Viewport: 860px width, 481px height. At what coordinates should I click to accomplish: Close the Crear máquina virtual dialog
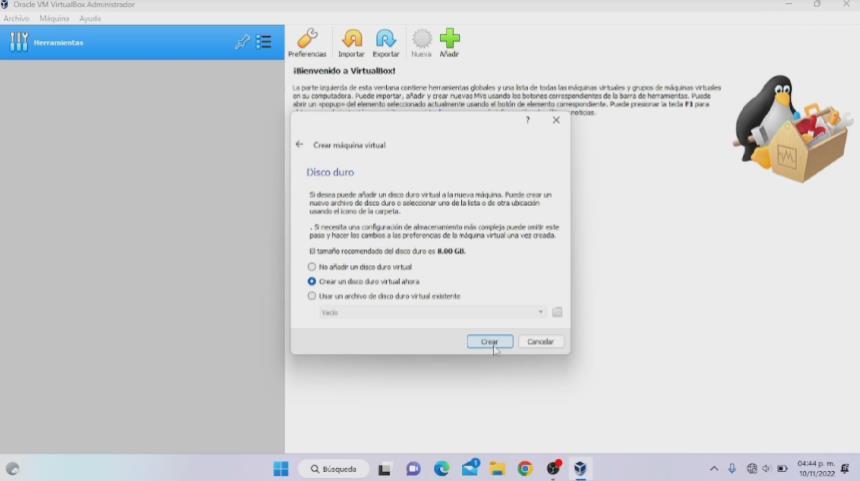[556, 120]
